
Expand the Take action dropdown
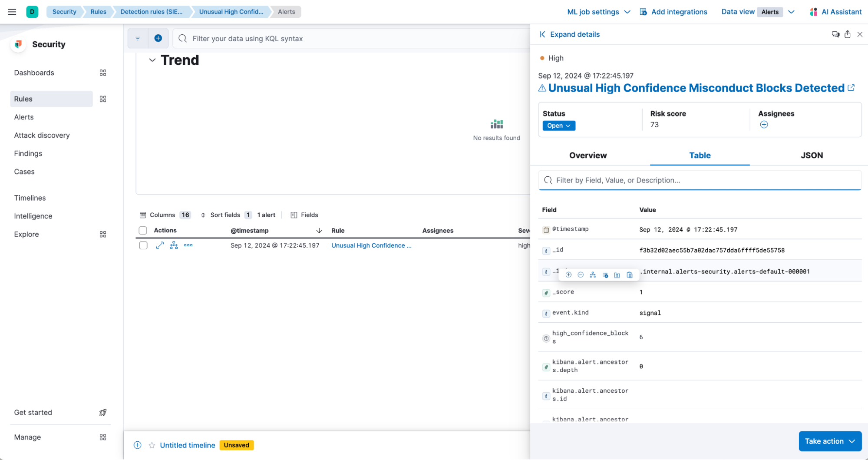click(x=830, y=441)
